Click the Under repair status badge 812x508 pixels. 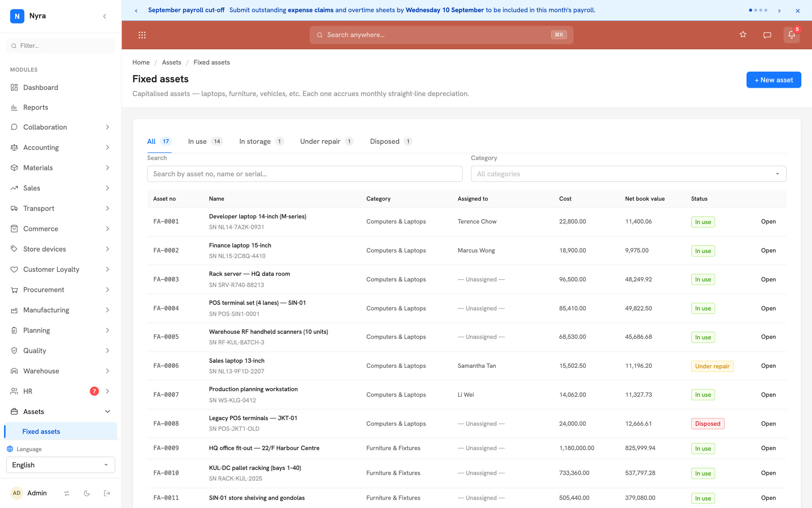pyautogui.click(x=712, y=366)
